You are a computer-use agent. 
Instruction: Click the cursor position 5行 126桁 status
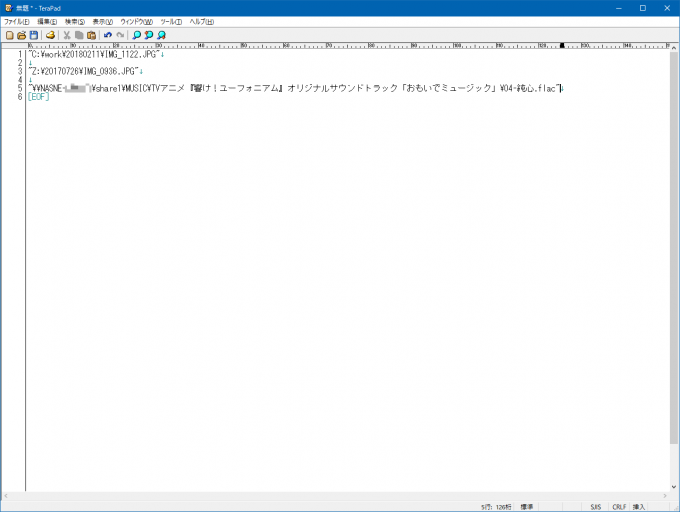pyautogui.click(x=496, y=507)
